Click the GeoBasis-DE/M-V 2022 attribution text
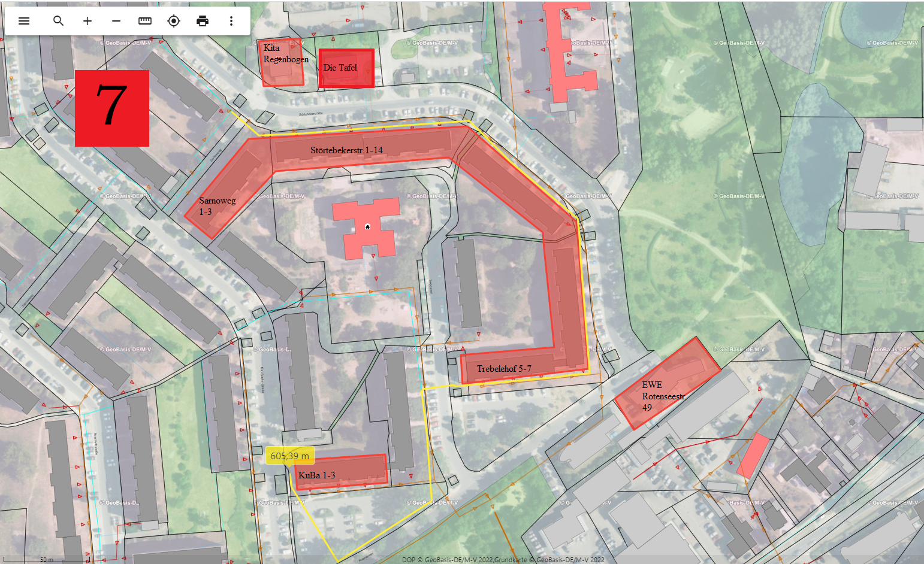The image size is (924, 564). (503, 560)
